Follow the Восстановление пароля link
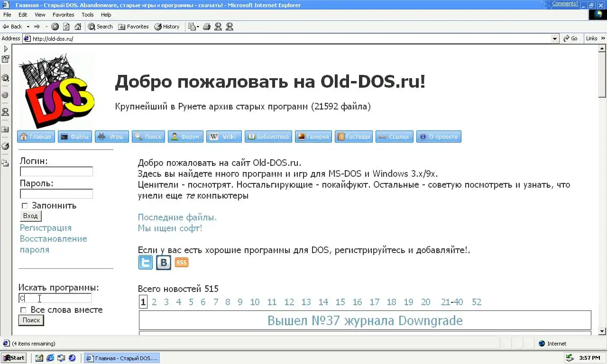Screen dimensions: 607x364 53,244
